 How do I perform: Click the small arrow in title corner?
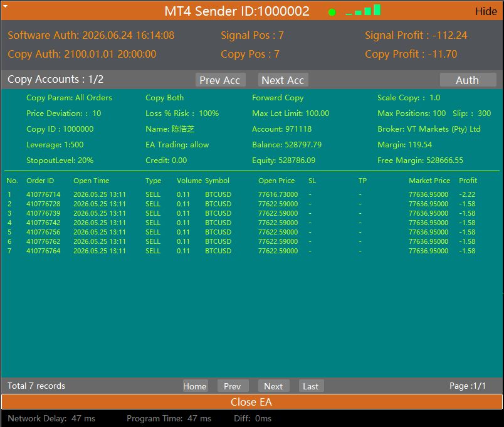click(6, 6)
